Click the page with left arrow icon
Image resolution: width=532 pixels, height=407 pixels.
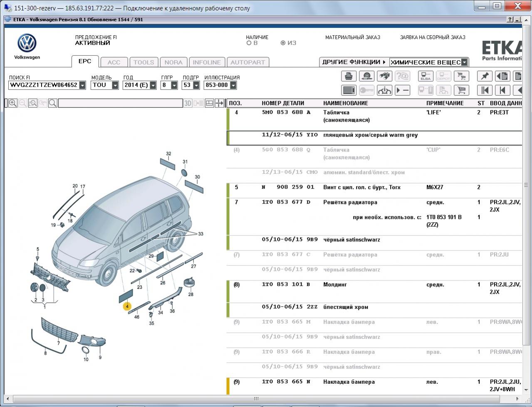[502, 76]
